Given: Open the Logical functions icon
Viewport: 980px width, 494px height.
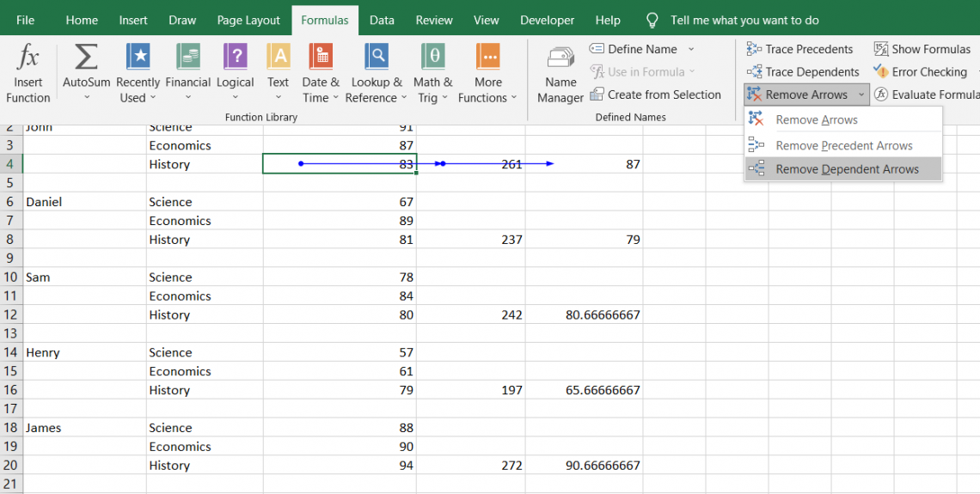Looking at the screenshot, I should (235, 58).
